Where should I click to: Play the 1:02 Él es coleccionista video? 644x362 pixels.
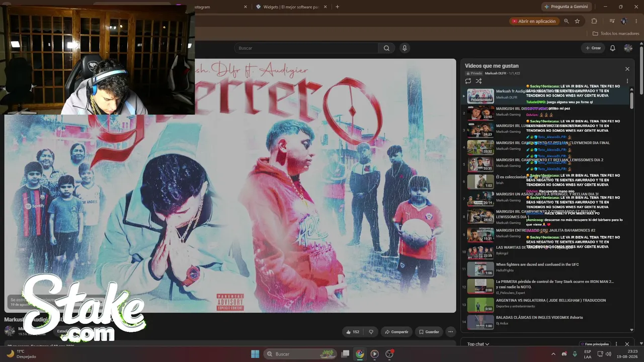[480, 182]
